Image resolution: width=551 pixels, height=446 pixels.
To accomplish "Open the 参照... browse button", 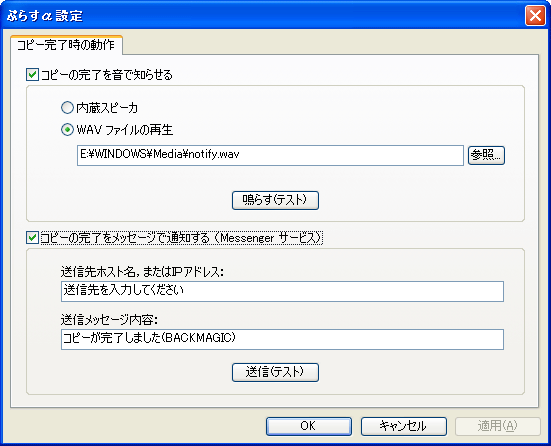I will 486,155.
